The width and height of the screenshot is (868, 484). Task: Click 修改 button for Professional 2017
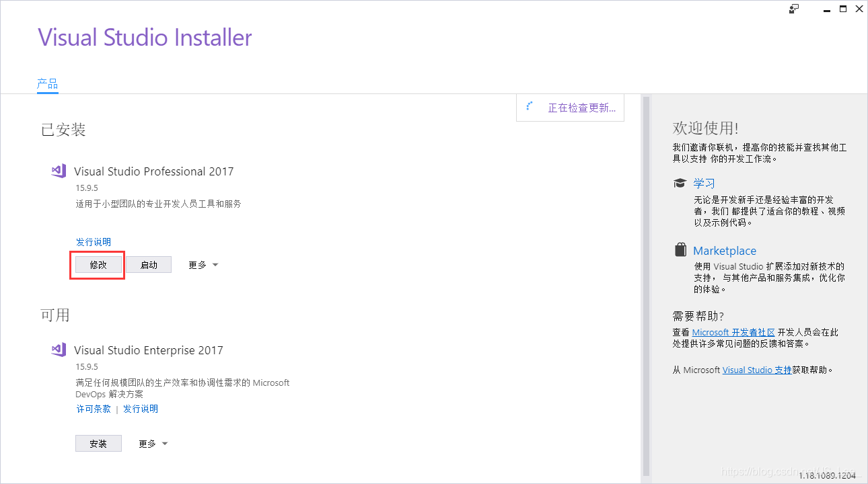pyautogui.click(x=98, y=265)
